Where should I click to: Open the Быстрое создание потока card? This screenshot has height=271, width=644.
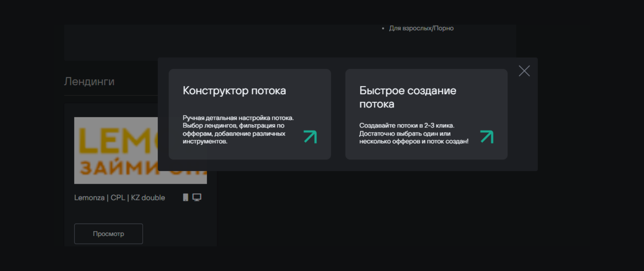coord(426,114)
